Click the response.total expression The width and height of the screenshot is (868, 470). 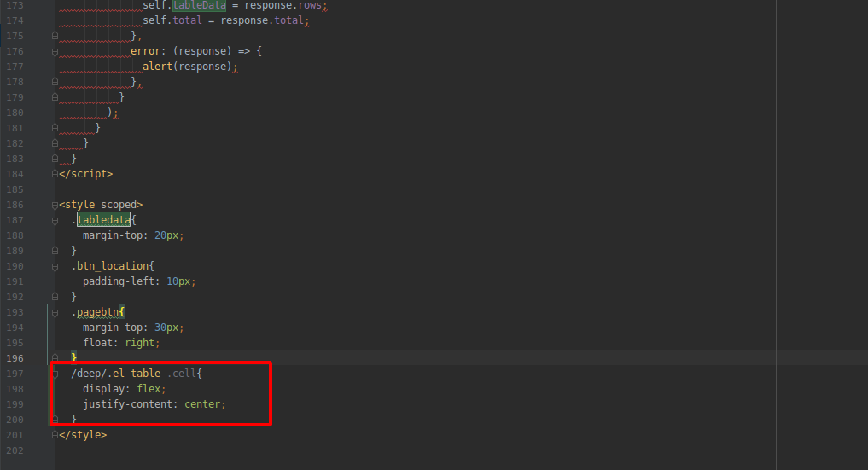(262, 20)
